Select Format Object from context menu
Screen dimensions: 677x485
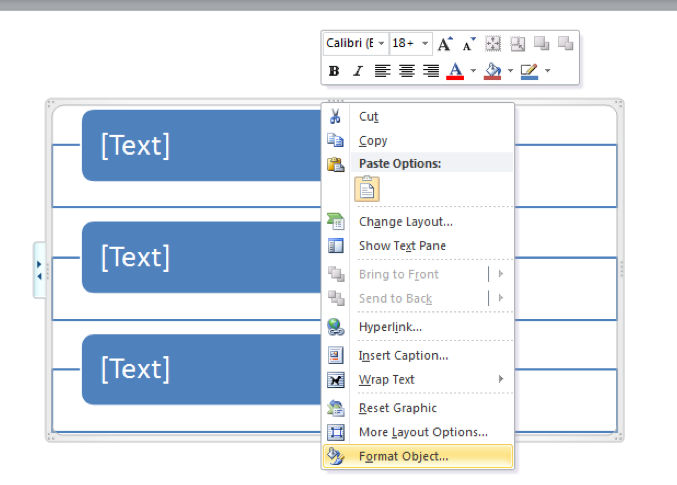click(403, 457)
